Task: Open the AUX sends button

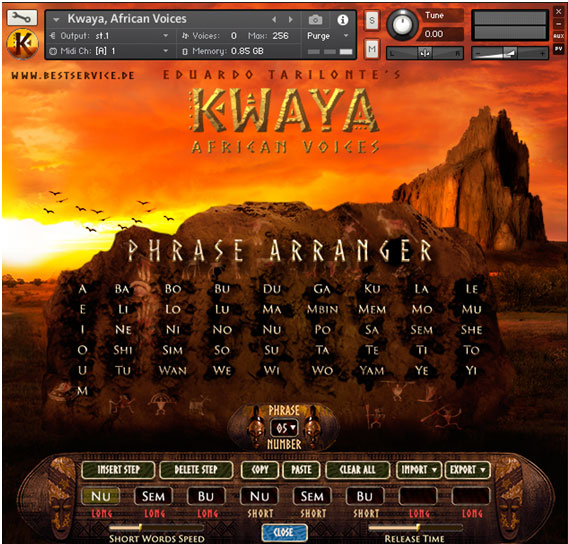Action: point(558,36)
